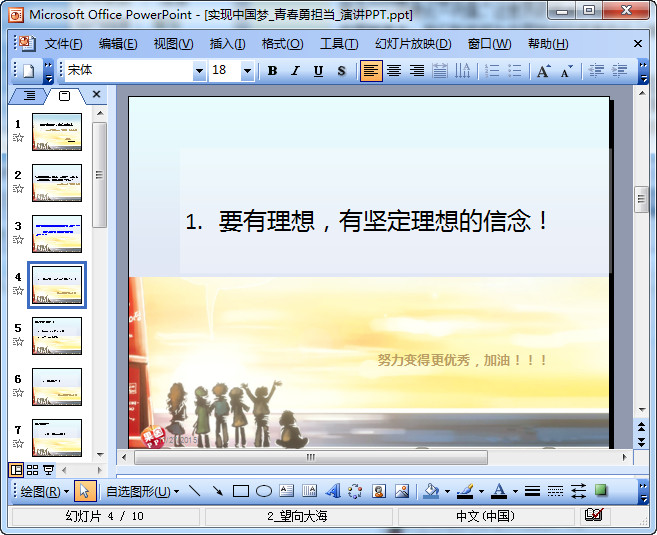Open the 帮助(H) menu

[548, 44]
